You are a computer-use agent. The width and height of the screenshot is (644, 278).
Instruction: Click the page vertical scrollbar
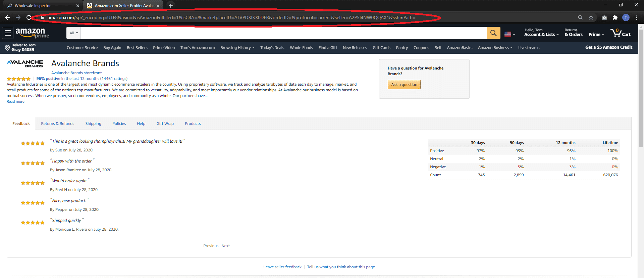click(x=641, y=89)
